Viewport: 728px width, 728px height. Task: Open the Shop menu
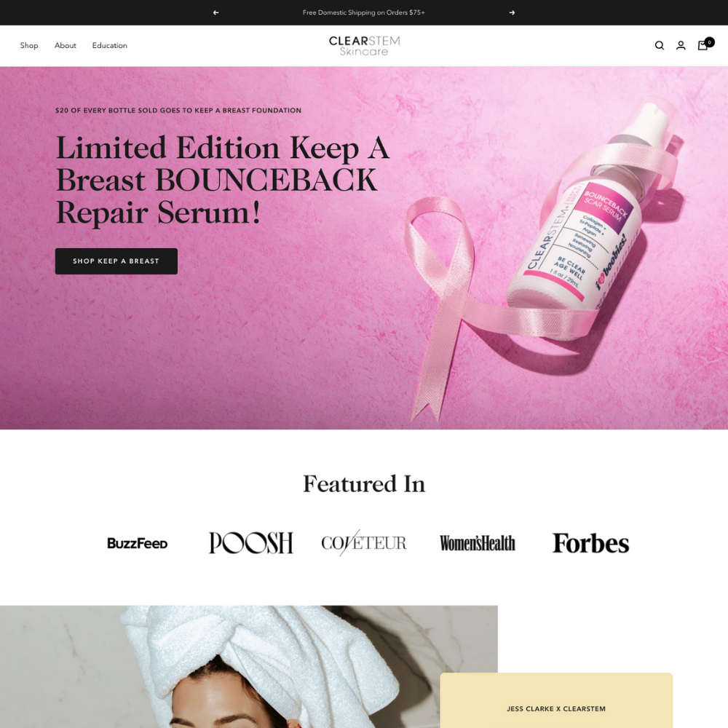[29, 45]
